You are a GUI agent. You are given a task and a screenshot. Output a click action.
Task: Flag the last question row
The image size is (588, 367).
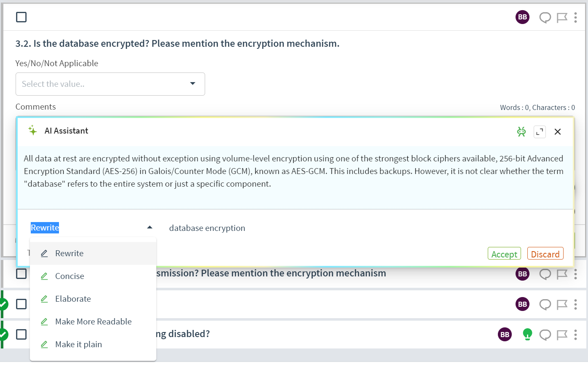tap(562, 335)
